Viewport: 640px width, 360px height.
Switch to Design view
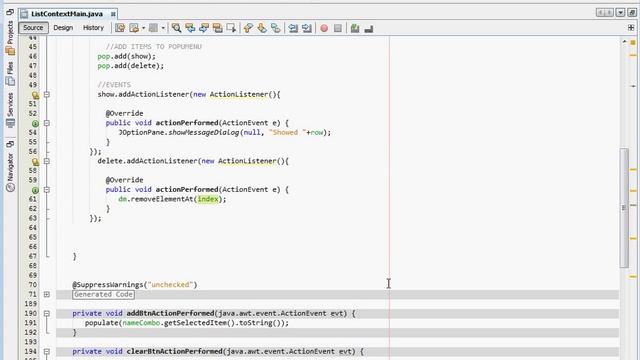click(x=63, y=28)
